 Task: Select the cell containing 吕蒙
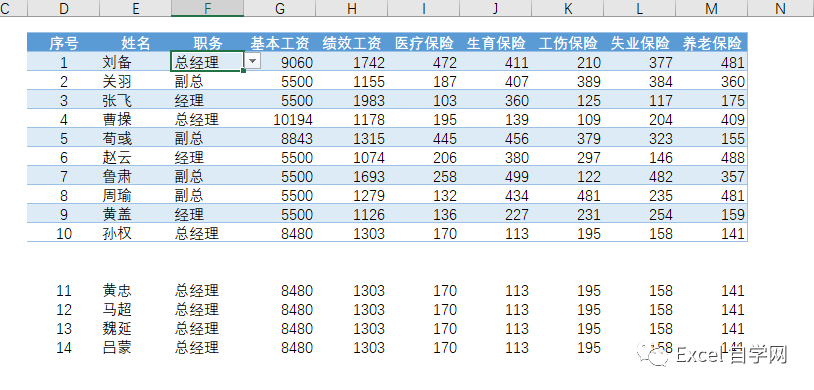coord(135,347)
